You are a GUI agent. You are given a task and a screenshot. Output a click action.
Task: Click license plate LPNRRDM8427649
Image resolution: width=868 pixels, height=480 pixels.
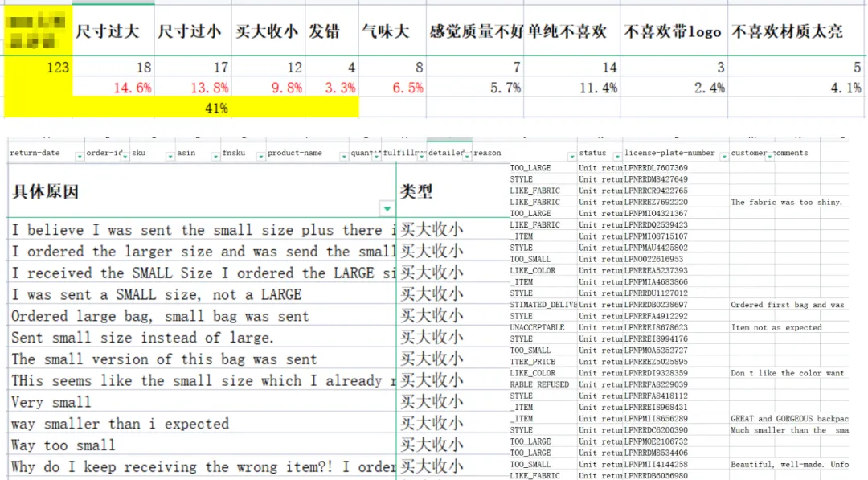[x=656, y=179]
